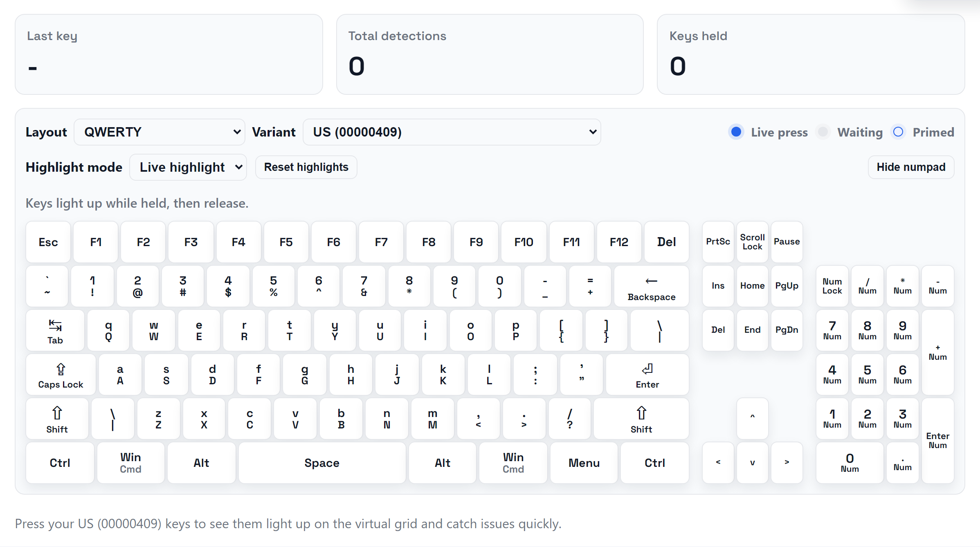Open the Layout dropdown showing QWERTY

point(159,132)
